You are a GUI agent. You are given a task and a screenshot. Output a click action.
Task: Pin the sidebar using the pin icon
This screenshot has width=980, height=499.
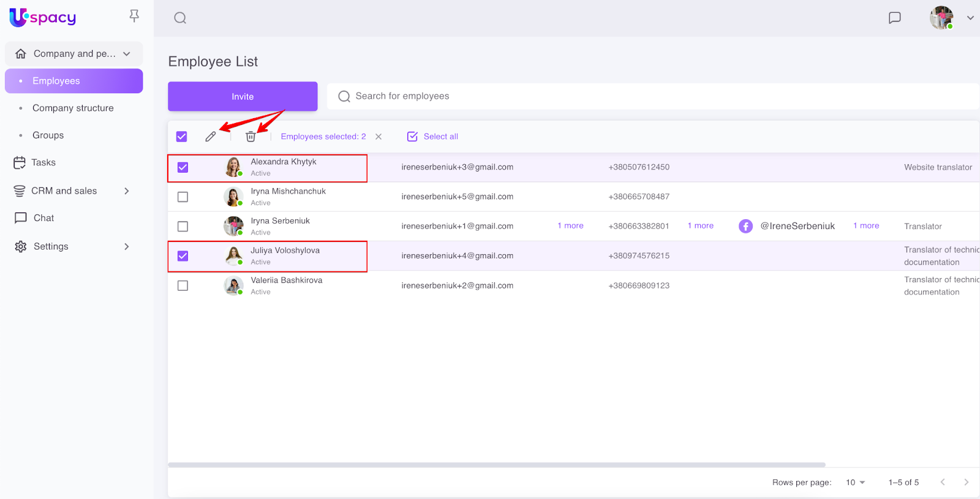coord(134,16)
